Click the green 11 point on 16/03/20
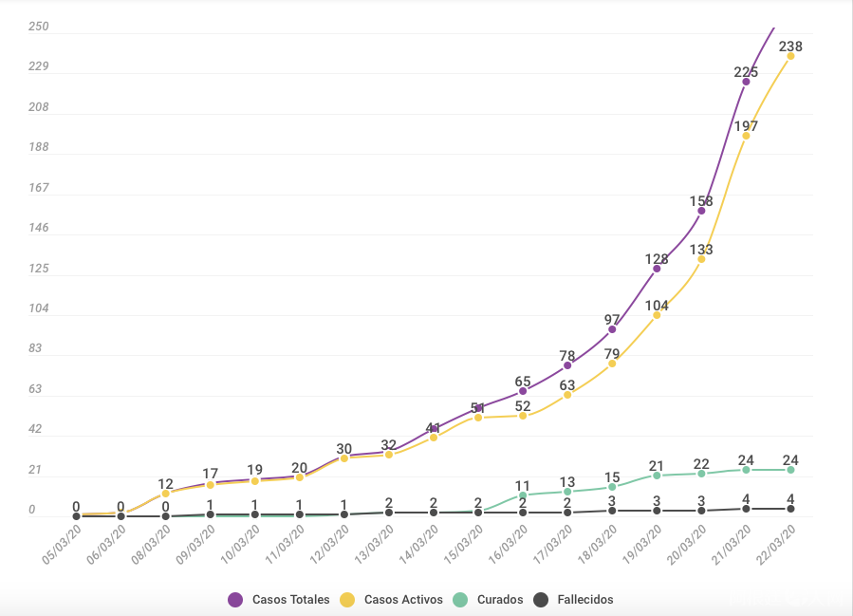The width and height of the screenshot is (853, 616). click(x=523, y=495)
